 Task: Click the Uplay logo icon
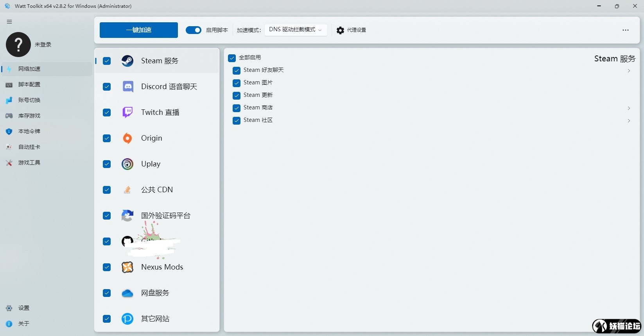[127, 164]
